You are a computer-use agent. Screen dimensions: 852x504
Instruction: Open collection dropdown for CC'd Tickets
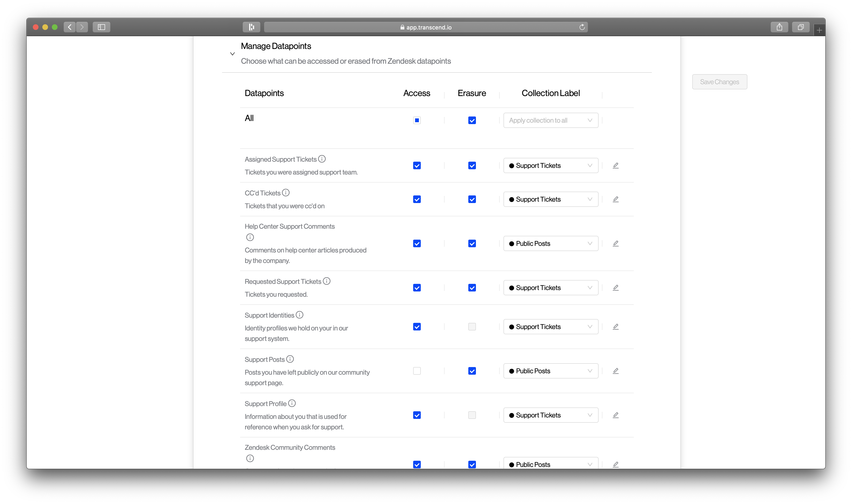click(551, 199)
